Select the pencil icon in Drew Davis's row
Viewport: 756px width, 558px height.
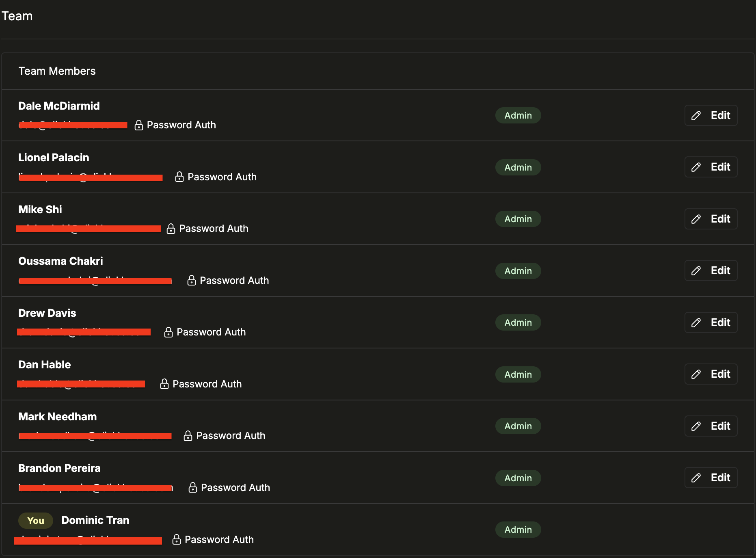(x=696, y=322)
